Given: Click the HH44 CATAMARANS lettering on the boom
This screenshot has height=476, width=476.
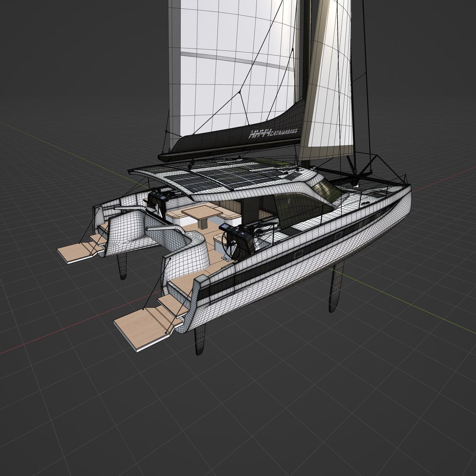Looking at the screenshot, I should (273, 133).
